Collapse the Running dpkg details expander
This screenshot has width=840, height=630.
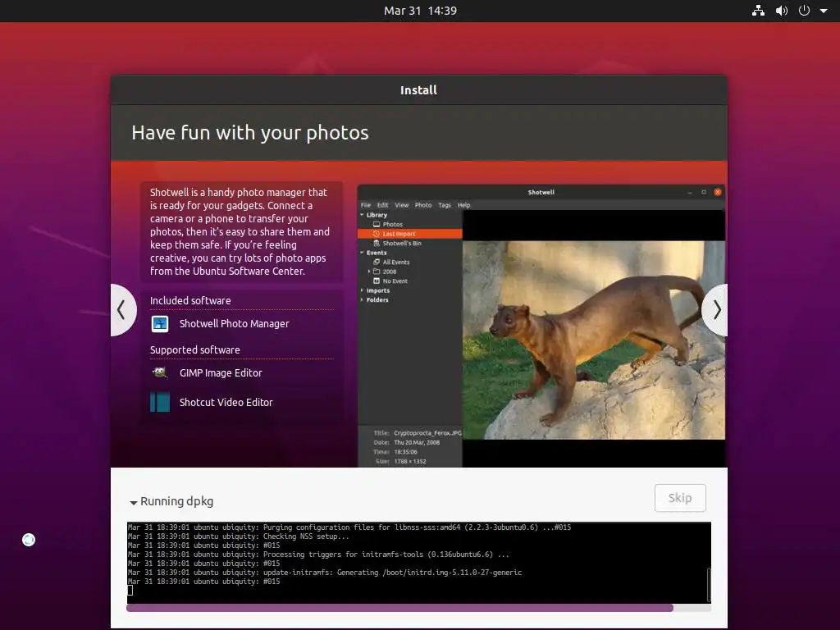point(134,503)
